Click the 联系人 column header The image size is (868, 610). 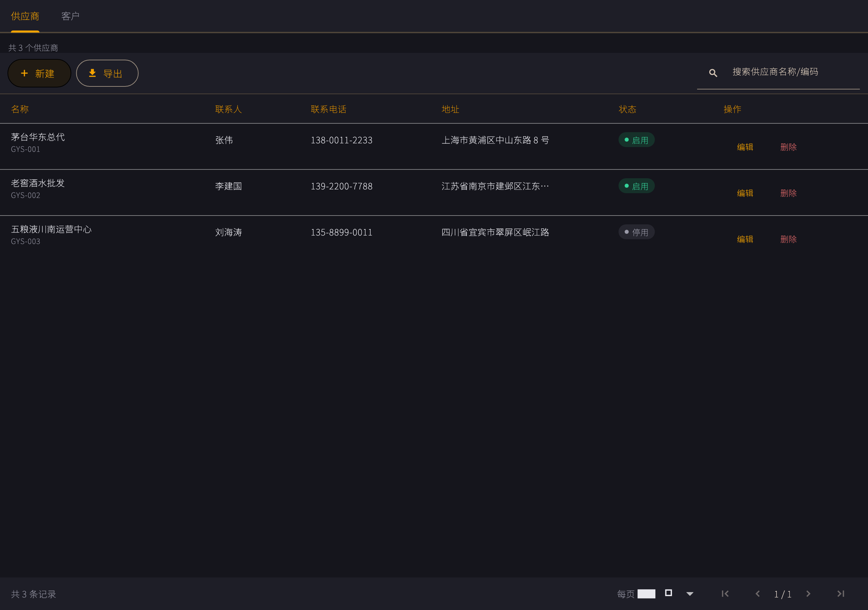coord(228,109)
